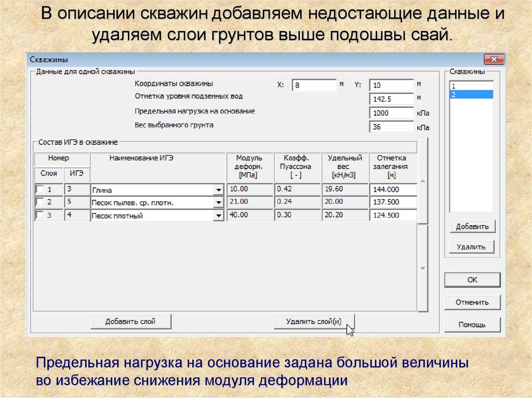Edit limit load field 1000
Viewport: 532px width, 398px height.
coord(391,113)
